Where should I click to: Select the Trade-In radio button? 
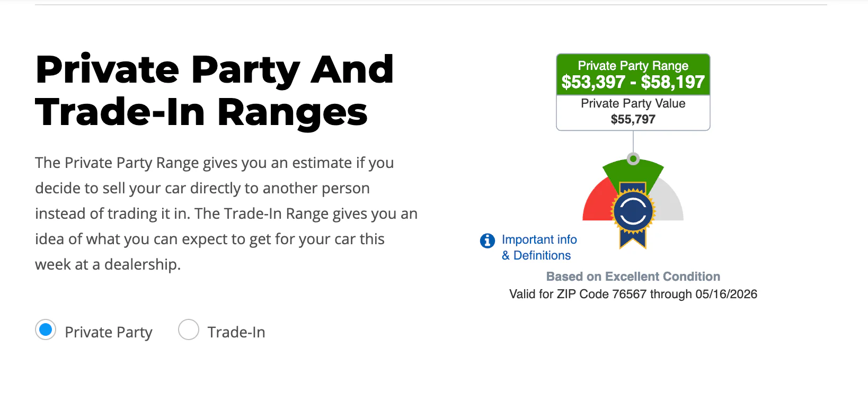[189, 330]
